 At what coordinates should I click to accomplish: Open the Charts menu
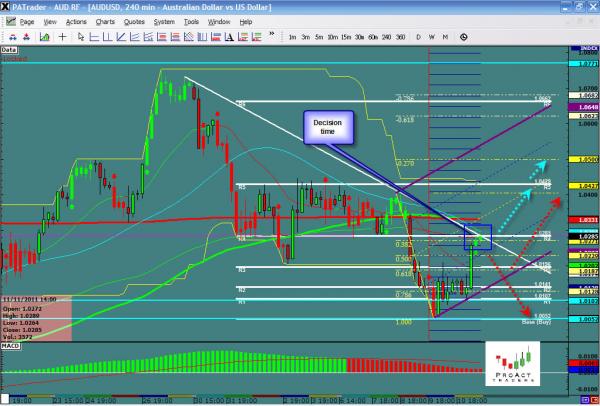point(105,22)
